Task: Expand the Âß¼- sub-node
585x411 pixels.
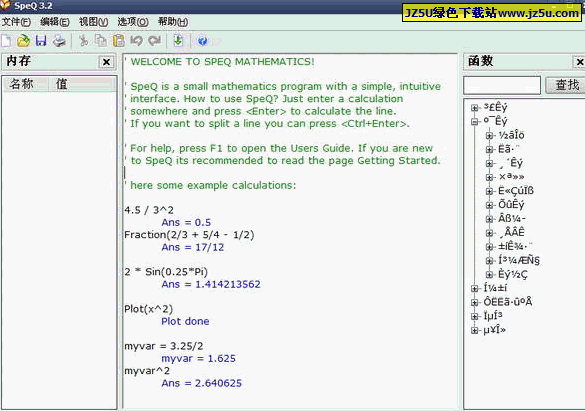Action: [x=489, y=219]
